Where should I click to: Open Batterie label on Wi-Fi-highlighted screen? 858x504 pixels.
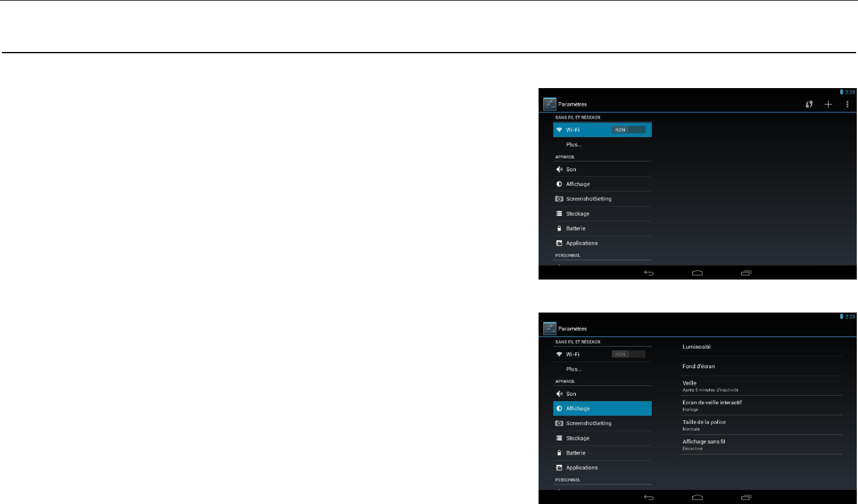click(576, 228)
